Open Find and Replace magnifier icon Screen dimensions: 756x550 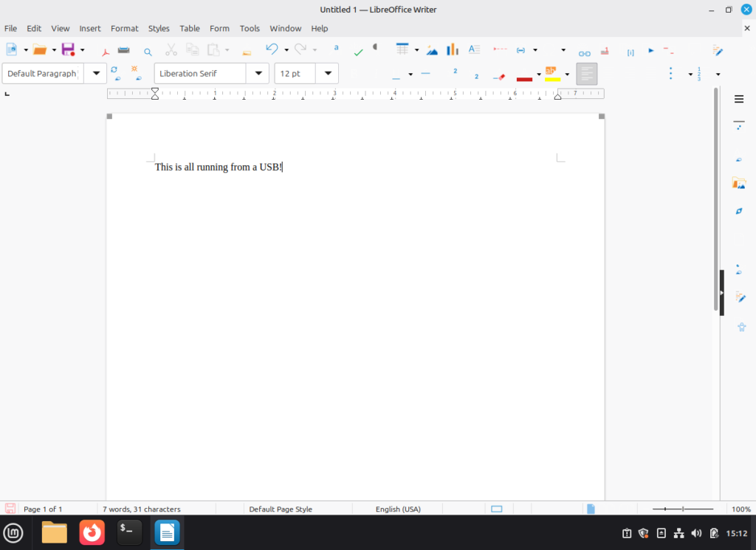[148, 51]
